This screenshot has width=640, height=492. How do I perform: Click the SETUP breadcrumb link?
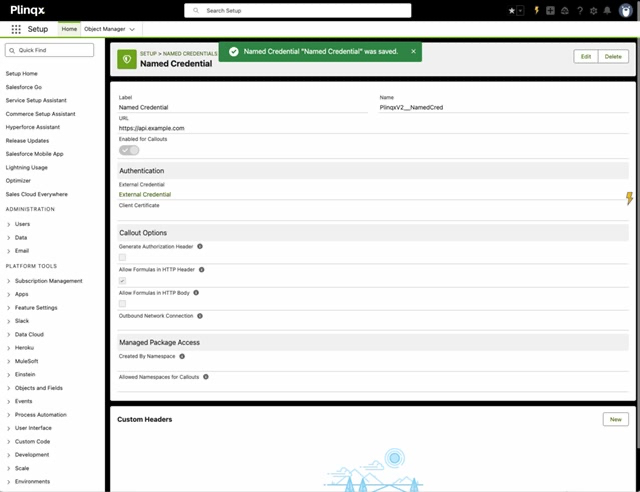point(148,53)
